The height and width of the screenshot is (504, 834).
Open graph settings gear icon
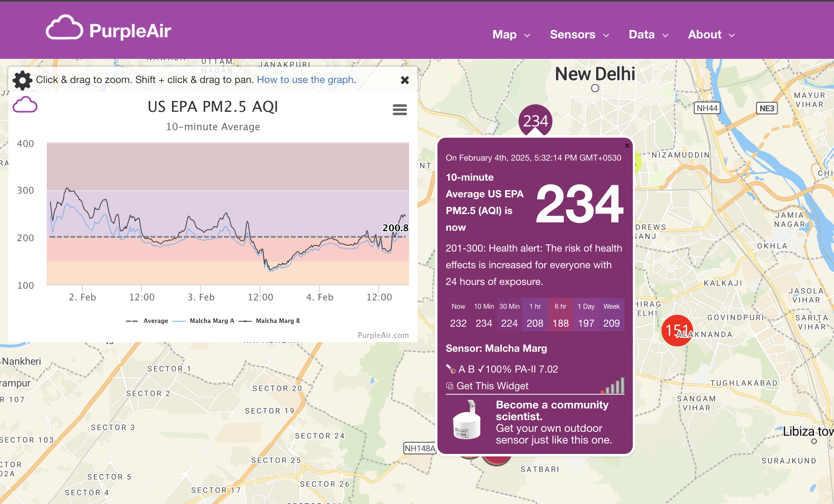pyautogui.click(x=22, y=80)
